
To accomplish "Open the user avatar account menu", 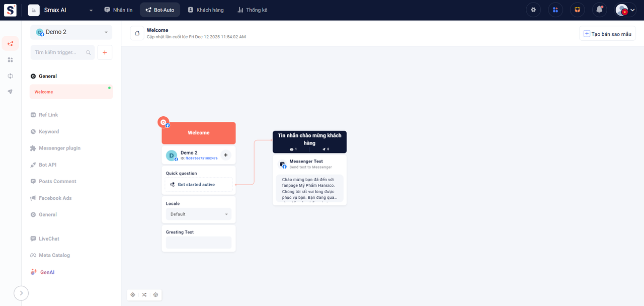I will (x=625, y=10).
